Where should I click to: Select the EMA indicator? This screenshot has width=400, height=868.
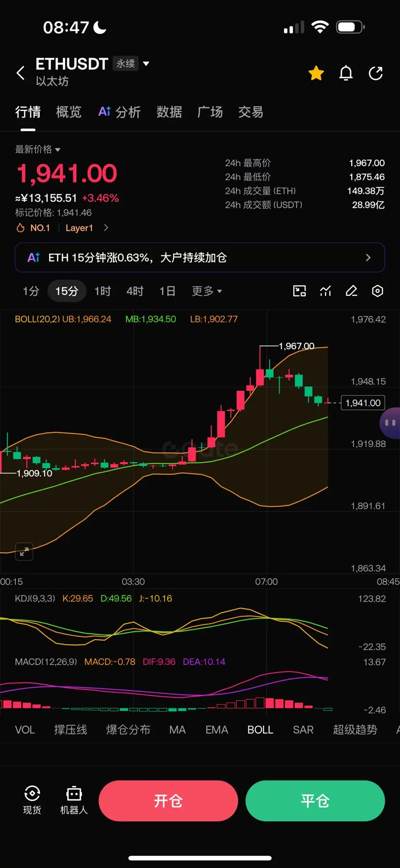pos(217,730)
